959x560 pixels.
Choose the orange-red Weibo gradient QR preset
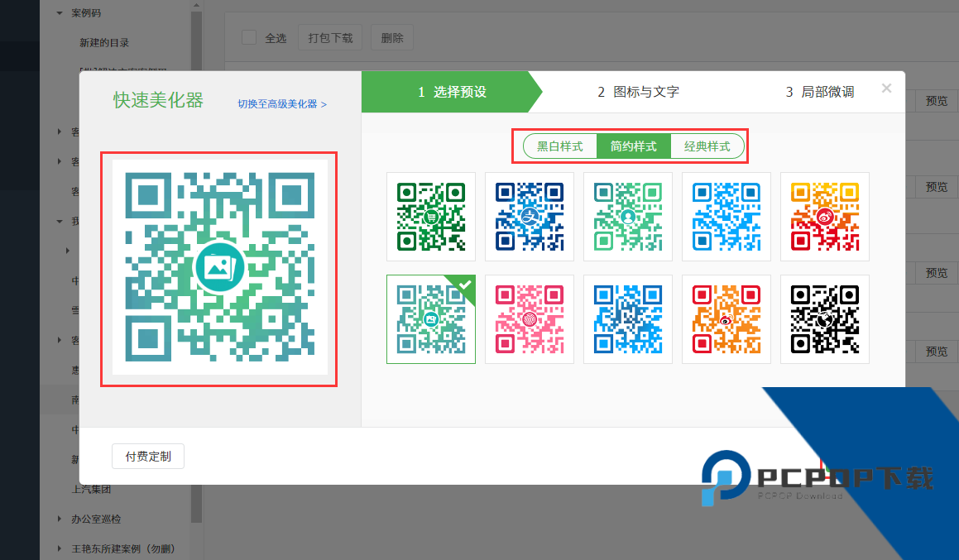tap(825, 217)
